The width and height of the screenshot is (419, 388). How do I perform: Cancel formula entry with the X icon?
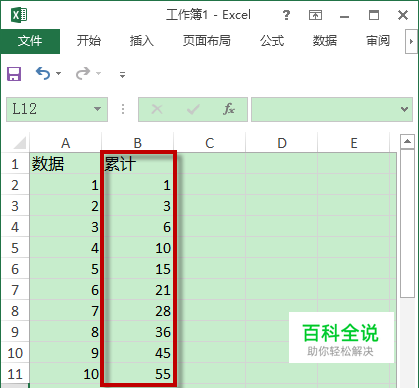157,109
